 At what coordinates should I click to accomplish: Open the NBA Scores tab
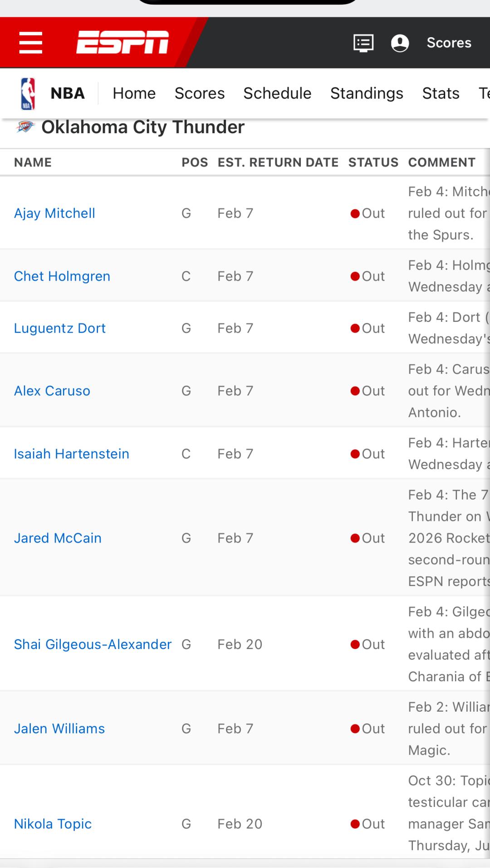pyautogui.click(x=200, y=93)
